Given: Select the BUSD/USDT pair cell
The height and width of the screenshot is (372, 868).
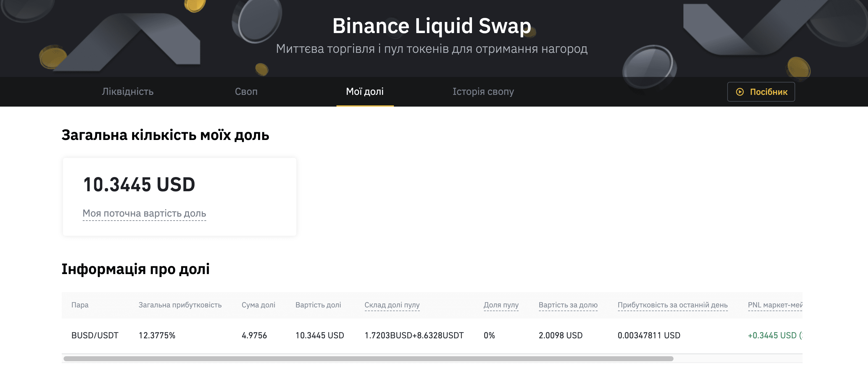Looking at the screenshot, I should tap(95, 335).
